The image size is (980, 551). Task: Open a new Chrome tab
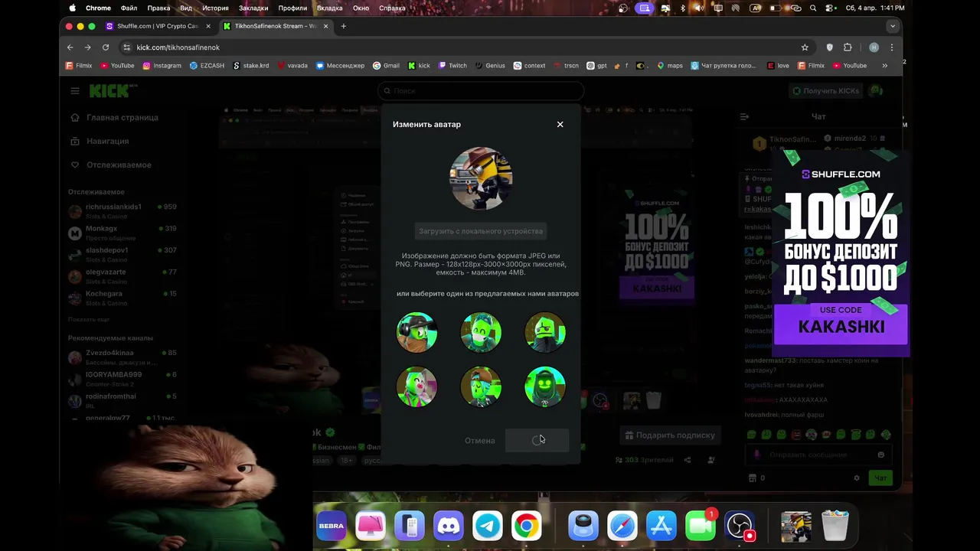(x=343, y=26)
